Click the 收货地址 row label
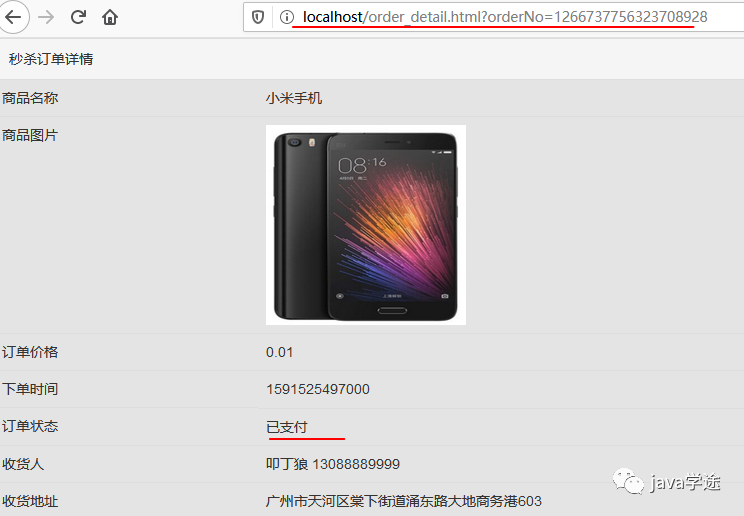The image size is (744, 516). point(30,501)
